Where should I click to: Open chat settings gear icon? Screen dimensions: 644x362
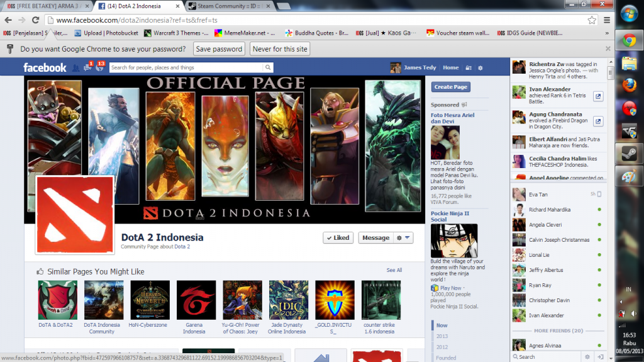click(x=587, y=357)
